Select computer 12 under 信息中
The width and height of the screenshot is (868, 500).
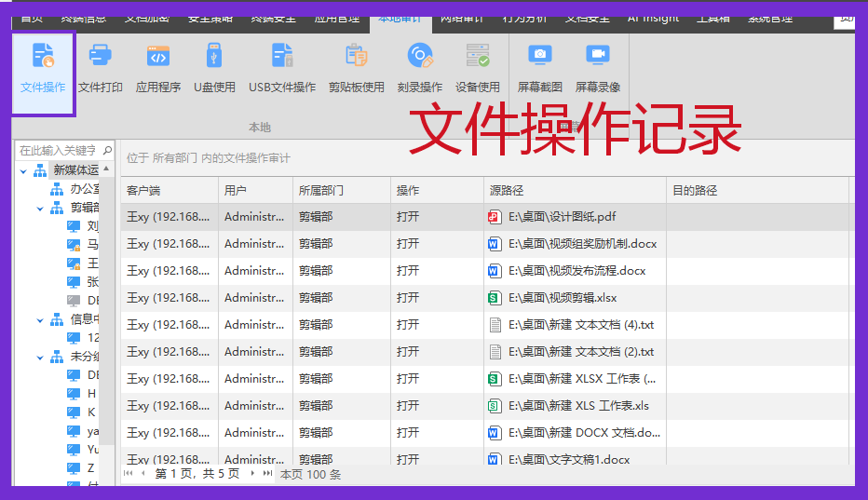click(83, 337)
